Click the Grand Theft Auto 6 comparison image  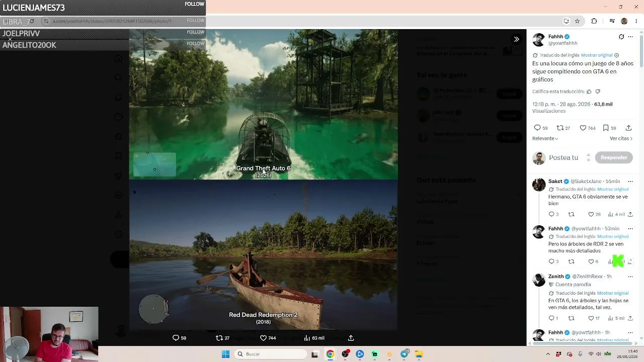tap(263, 104)
